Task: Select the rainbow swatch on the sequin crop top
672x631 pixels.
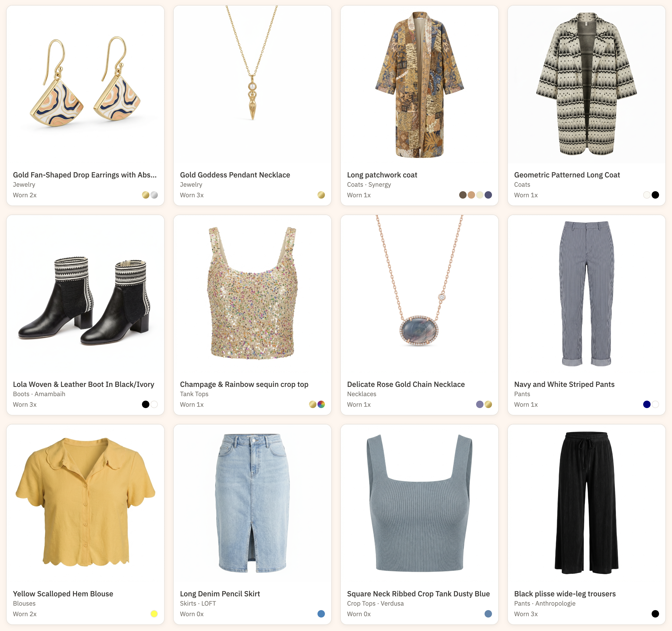Action: [x=321, y=404]
